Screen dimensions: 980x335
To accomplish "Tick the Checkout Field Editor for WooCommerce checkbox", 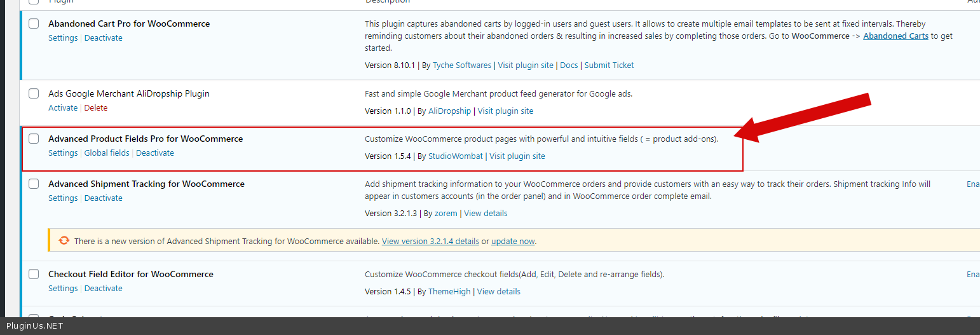I will [x=34, y=274].
